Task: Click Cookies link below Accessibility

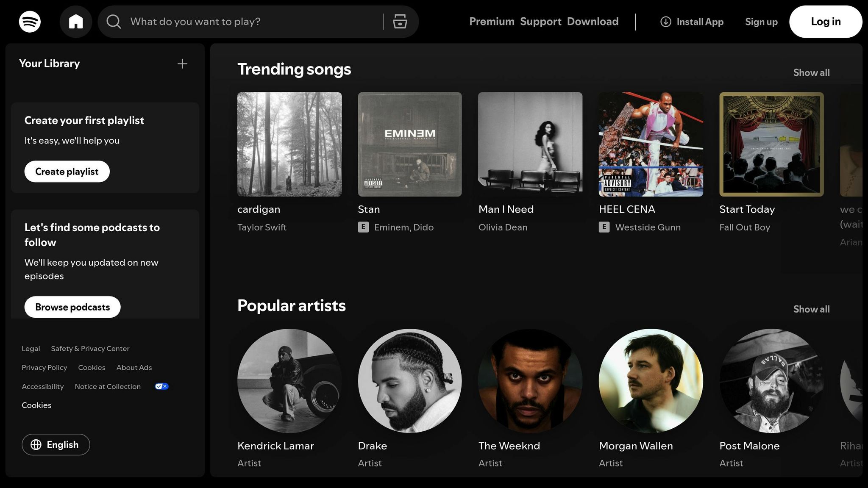Action: click(36, 405)
